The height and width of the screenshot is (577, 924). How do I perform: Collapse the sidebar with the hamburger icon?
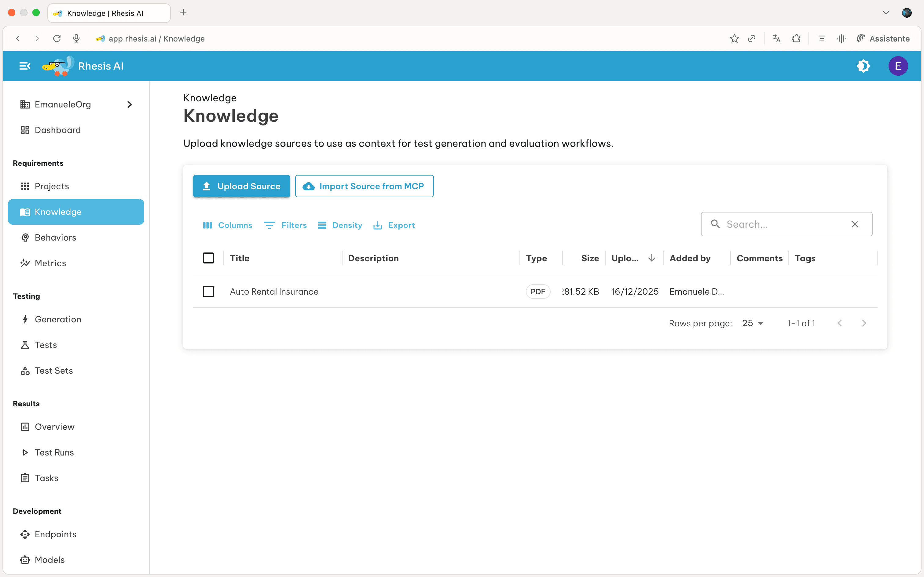click(24, 66)
